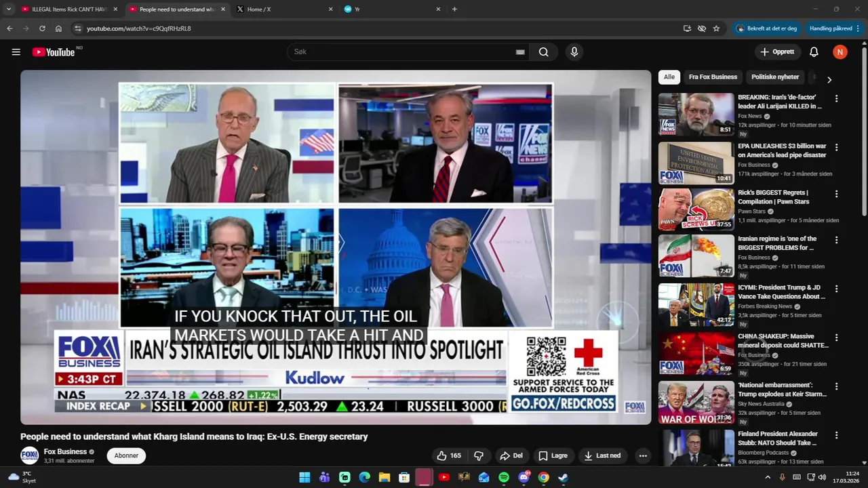Open the account avatar menu
The width and height of the screenshot is (868, 488).
point(840,52)
